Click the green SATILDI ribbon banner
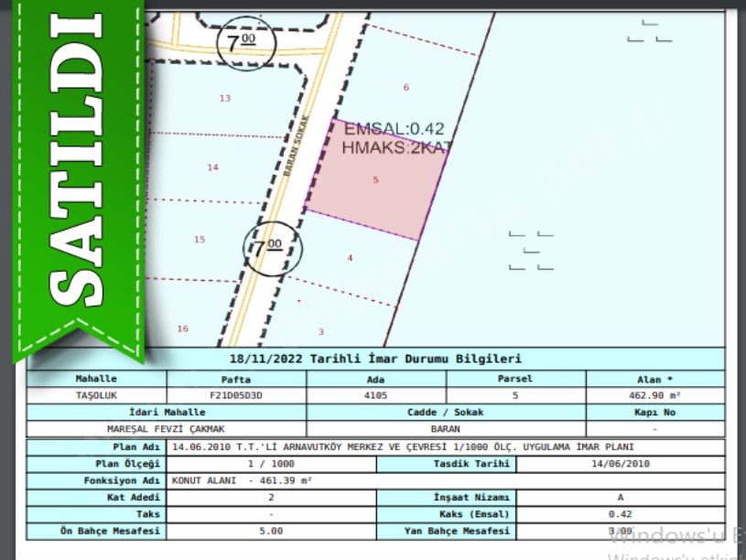 (78, 174)
